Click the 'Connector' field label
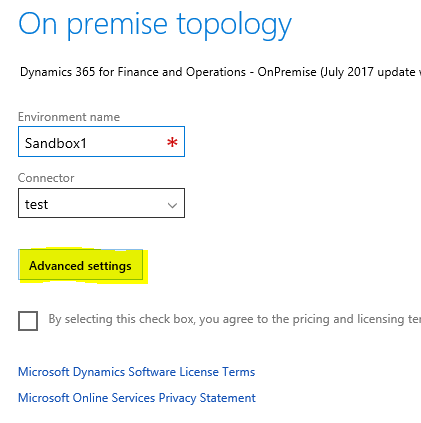Viewport: 421px width, 423px height. (x=46, y=178)
